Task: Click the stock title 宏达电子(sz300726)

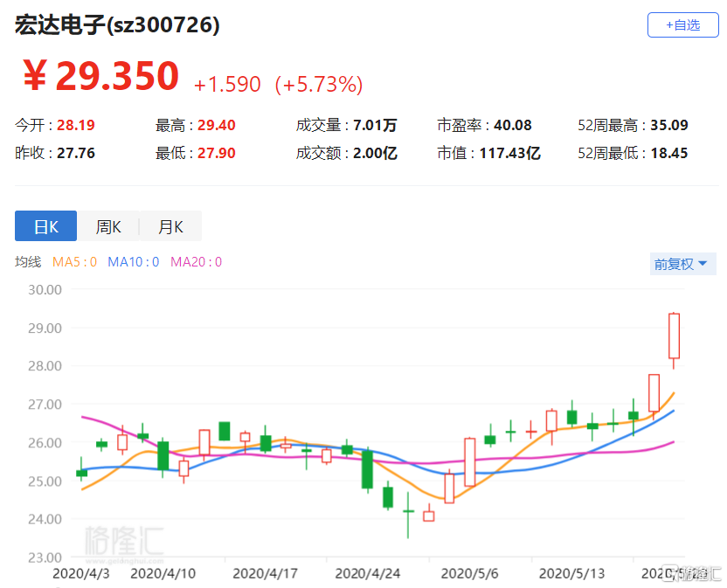Action: (x=117, y=24)
